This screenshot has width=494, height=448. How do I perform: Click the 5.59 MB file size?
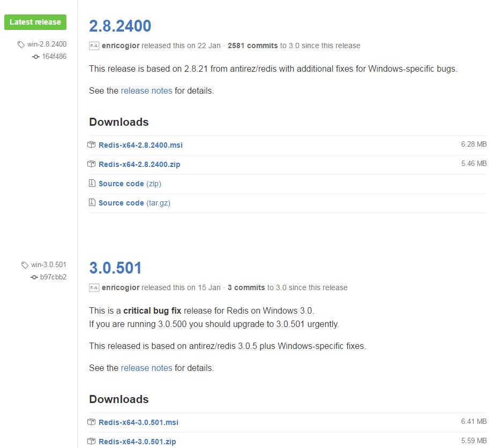pos(474,441)
